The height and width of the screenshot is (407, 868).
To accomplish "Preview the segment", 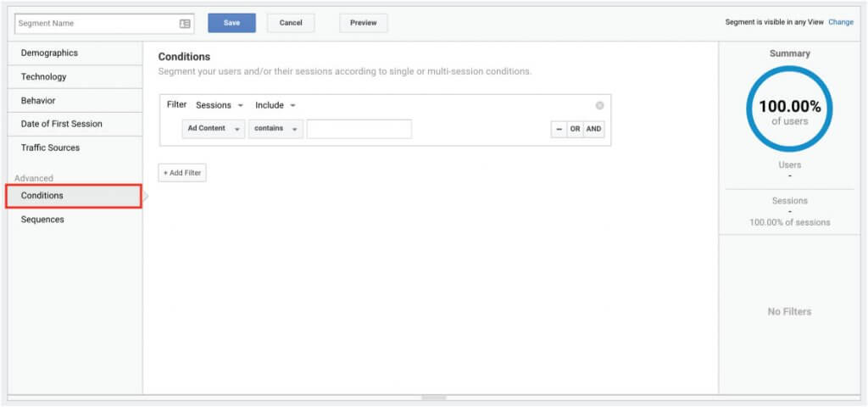I will 364,23.
